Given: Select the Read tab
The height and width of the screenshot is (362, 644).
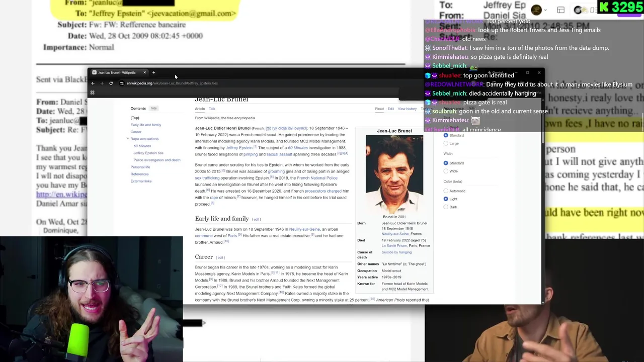Looking at the screenshot, I should click(x=379, y=109).
